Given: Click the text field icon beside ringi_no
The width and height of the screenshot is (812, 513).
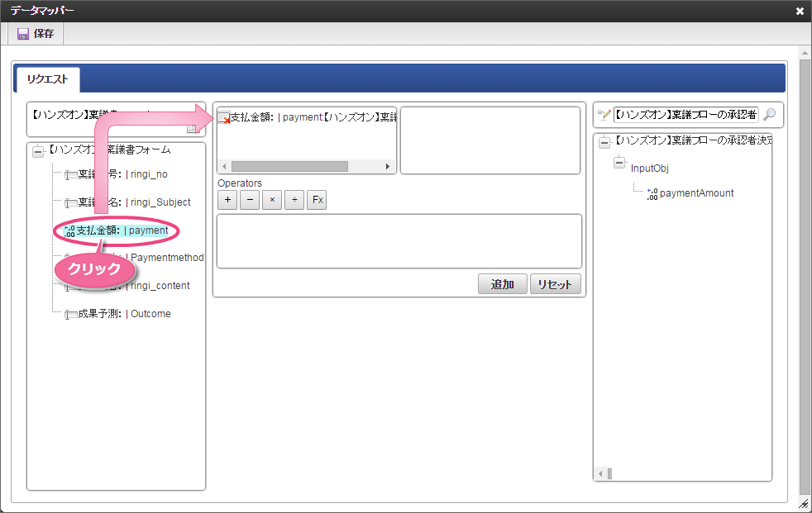Looking at the screenshot, I should (x=70, y=175).
